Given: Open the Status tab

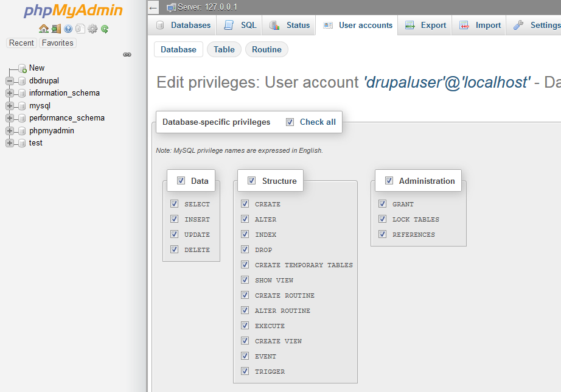Looking at the screenshot, I should coord(289,26).
